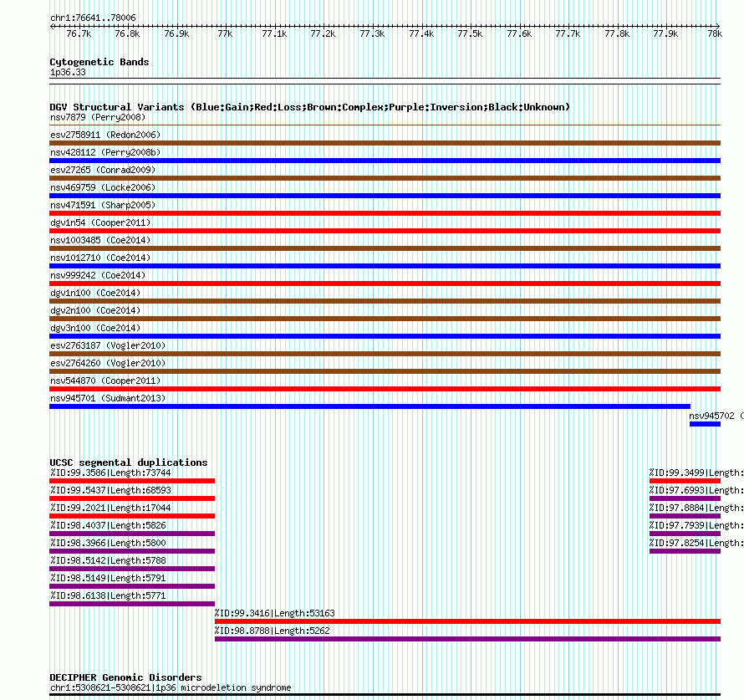The image size is (744, 700).
Task: Click the UCSC segmental duplications track title
Action: click(129, 462)
